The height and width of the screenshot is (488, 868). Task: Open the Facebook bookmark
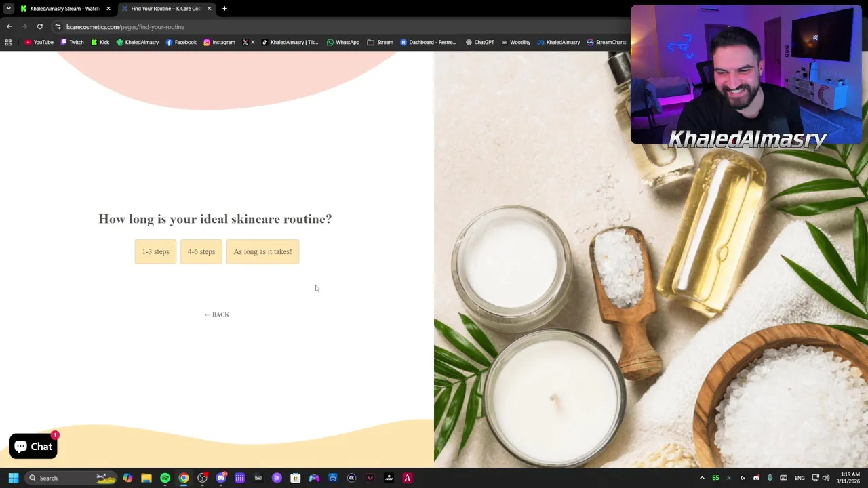click(x=181, y=42)
